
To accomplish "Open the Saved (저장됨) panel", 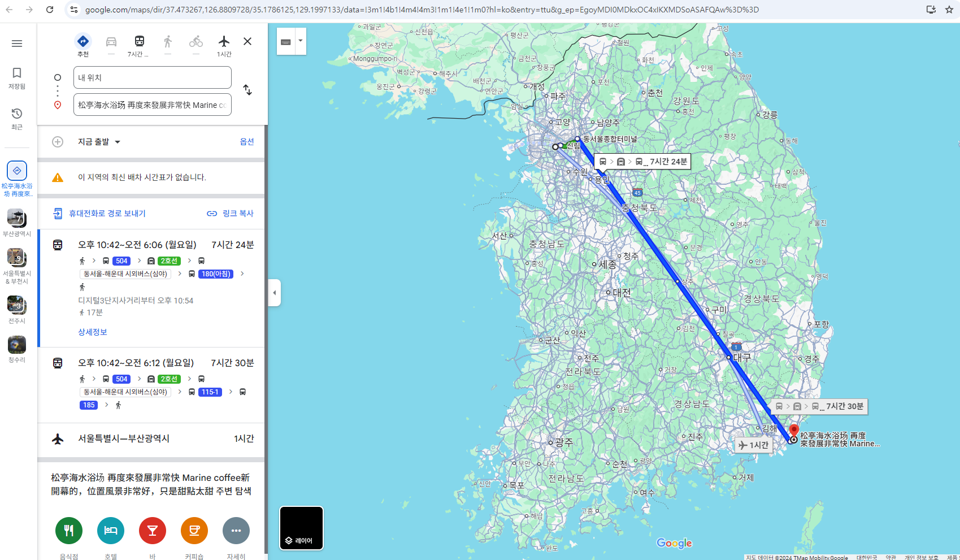I will [x=17, y=79].
